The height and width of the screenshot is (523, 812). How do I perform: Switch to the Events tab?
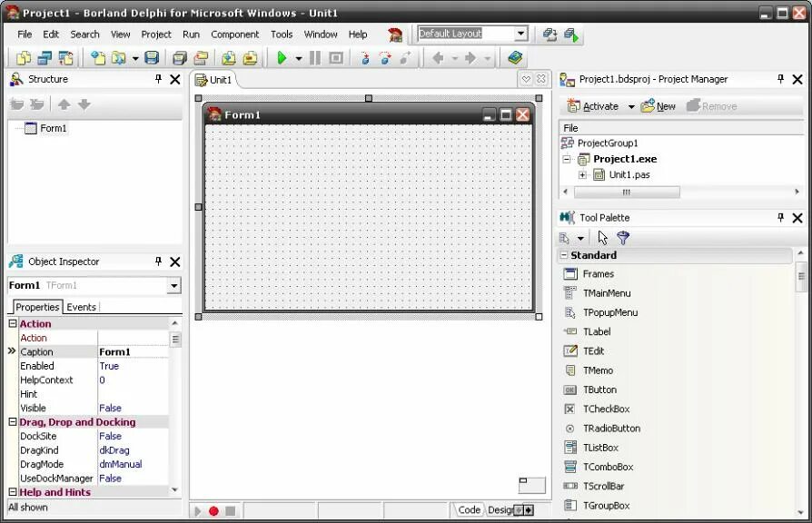click(x=82, y=307)
